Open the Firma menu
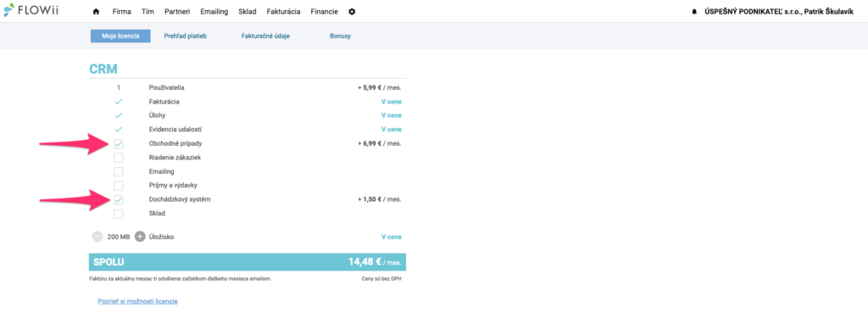Screen dimensions: 868x329 pos(122,12)
